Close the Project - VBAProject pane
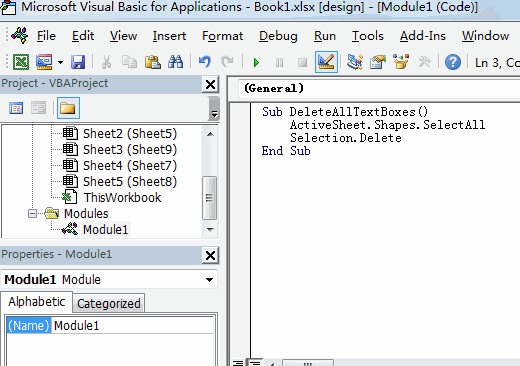Image resolution: width=520 pixels, height=366 pixels. tap(210, 84)
